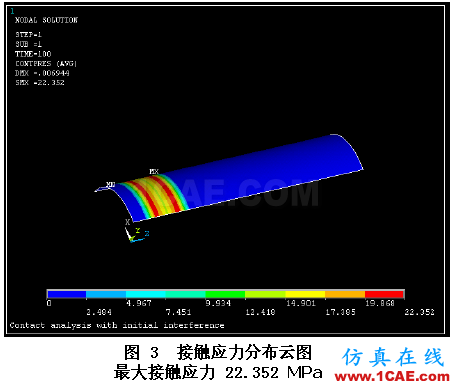Image resolution: width=454 pixels, height=384 pixels.
Task: Click the XYZ coordinate triad icon
Action: pyautogui.click(x=136, y=230)
